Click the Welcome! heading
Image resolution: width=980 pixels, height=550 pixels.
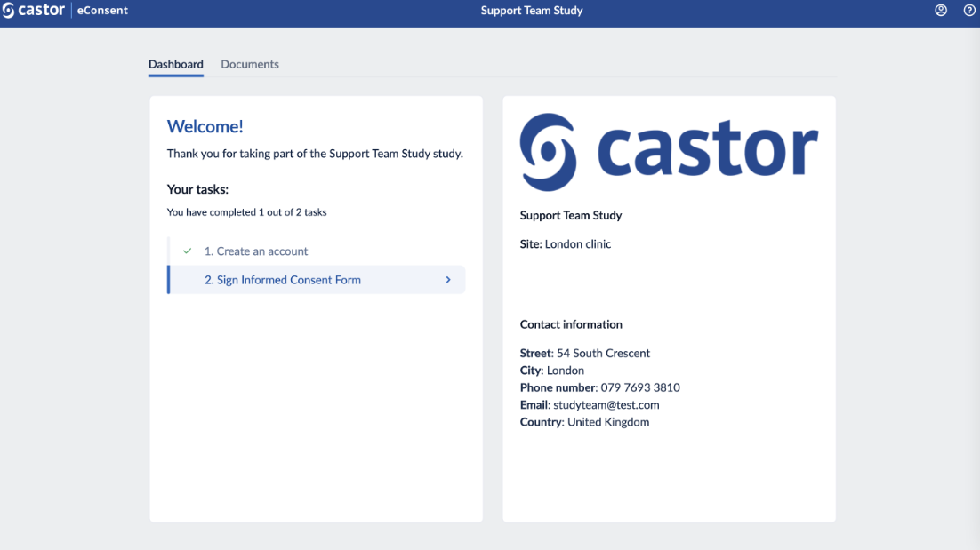205,126
